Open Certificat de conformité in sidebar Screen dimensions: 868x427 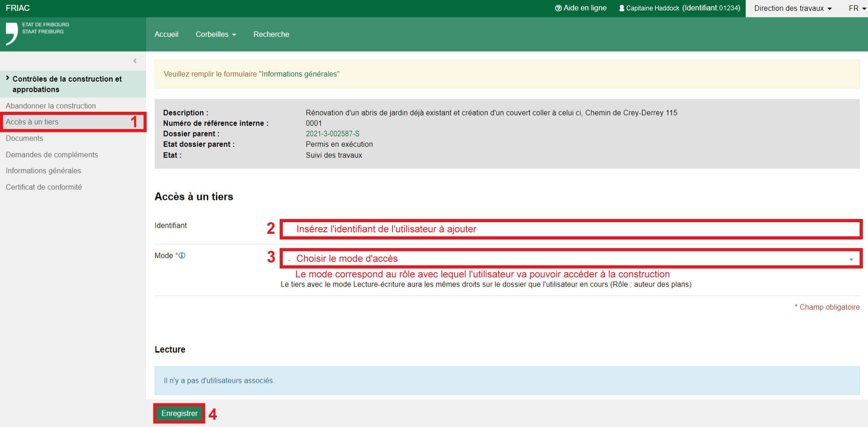pos(44,187)
